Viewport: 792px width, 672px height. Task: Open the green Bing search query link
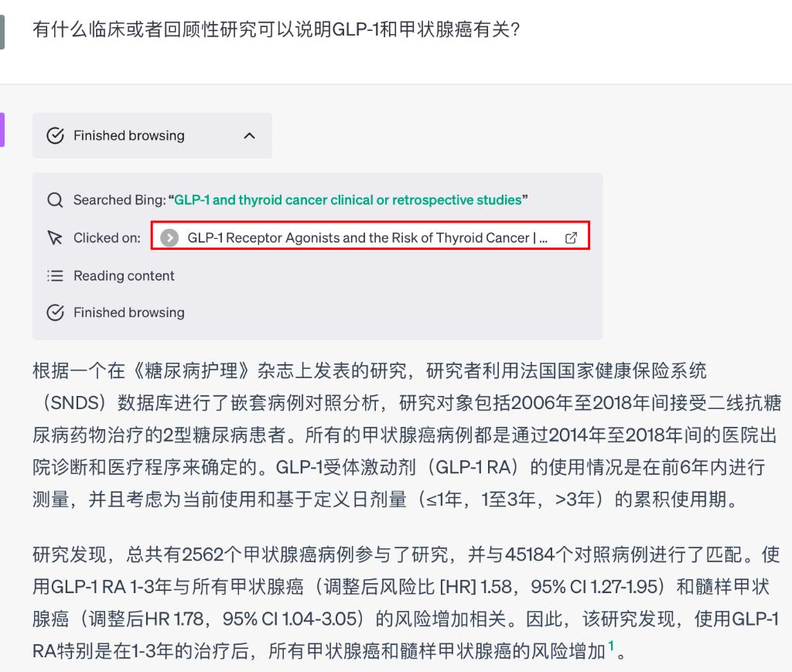347,200
